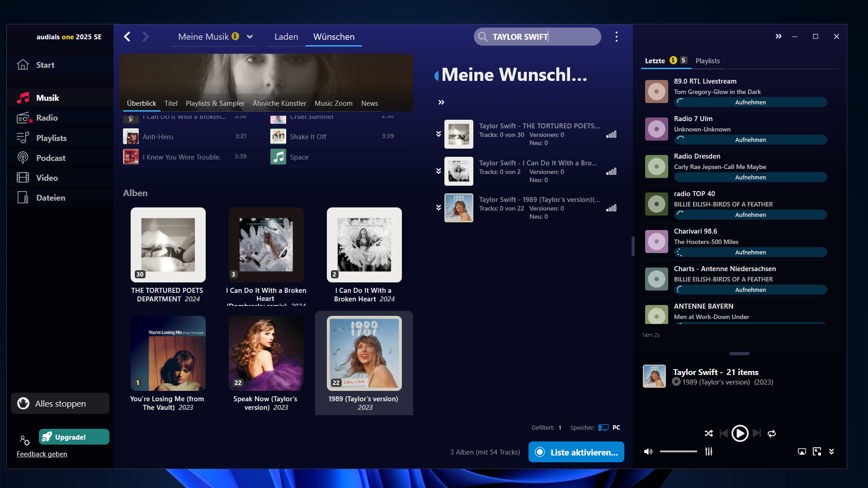Image resolution: width=868 pixels, height=488 pixels.
Task: Collapse right panel with top double chevron
Action: (x=778, y=37)
